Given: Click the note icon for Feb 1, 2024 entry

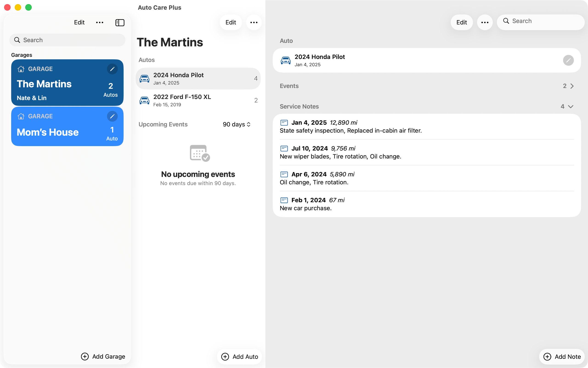Looking at the screenshot, I should tap(284, 200).
